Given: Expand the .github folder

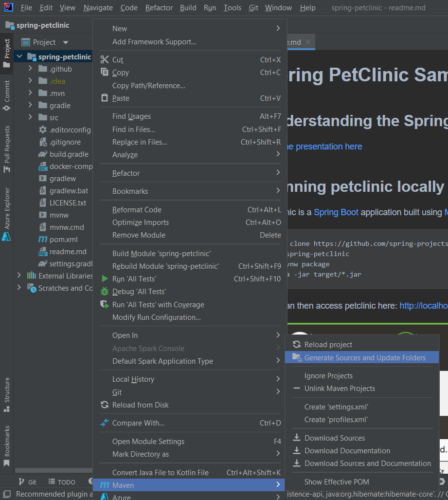Looking at the screenshot, I should click(30, 68).
